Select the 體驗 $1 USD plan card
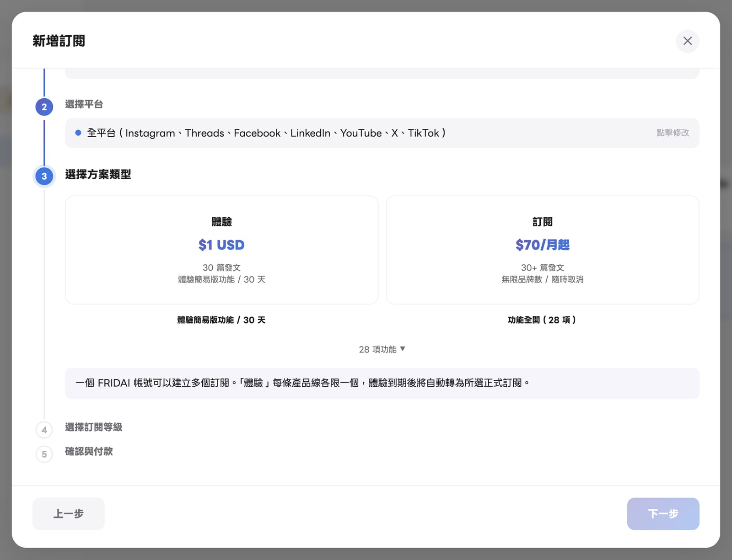732x560 pixels. (x=221, y=250)
